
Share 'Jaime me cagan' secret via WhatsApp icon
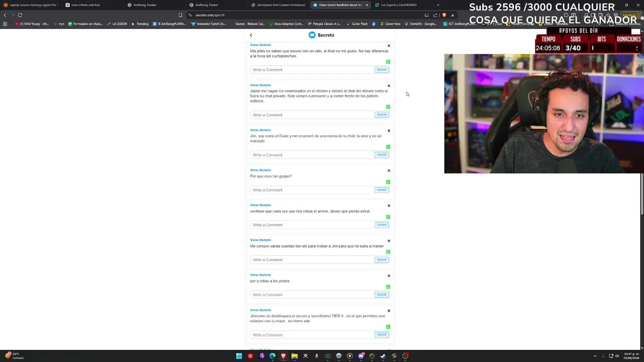[388, 107]
